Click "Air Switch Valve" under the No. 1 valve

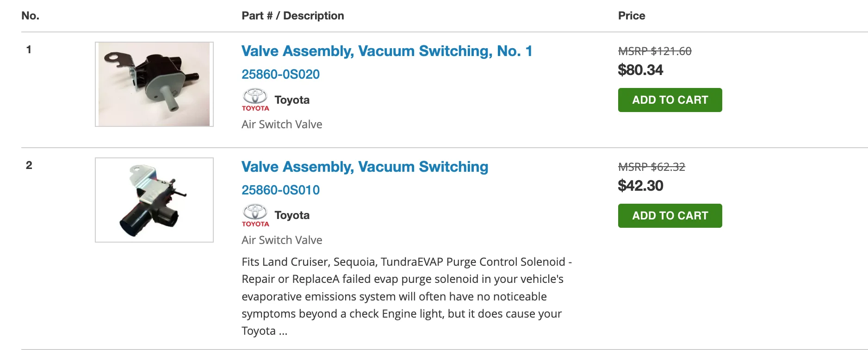pyautogui.click(x=282, y=125)
